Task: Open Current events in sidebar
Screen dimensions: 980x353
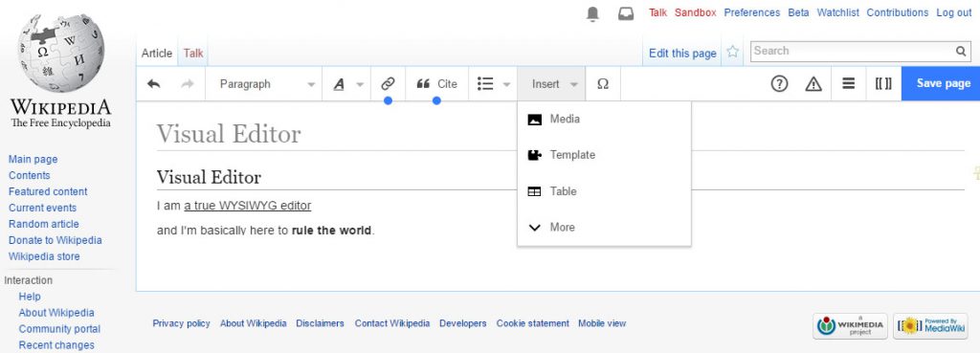Action: pyautogui.click(x=42, y=208)
